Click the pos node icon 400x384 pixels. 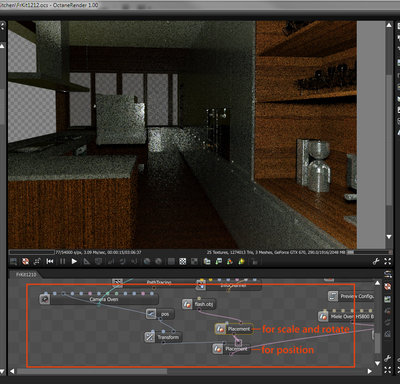151,314
